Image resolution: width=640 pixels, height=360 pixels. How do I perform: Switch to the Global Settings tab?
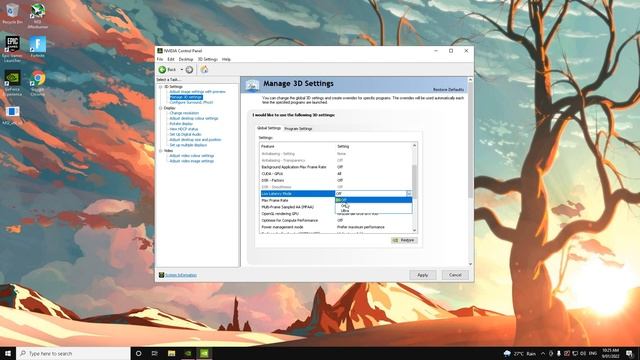point(269,128)
